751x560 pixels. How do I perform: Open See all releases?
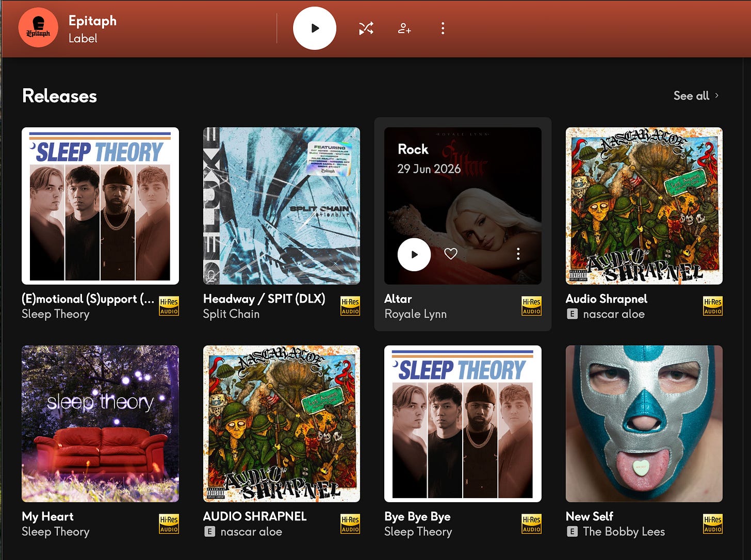tap(691, 95)
